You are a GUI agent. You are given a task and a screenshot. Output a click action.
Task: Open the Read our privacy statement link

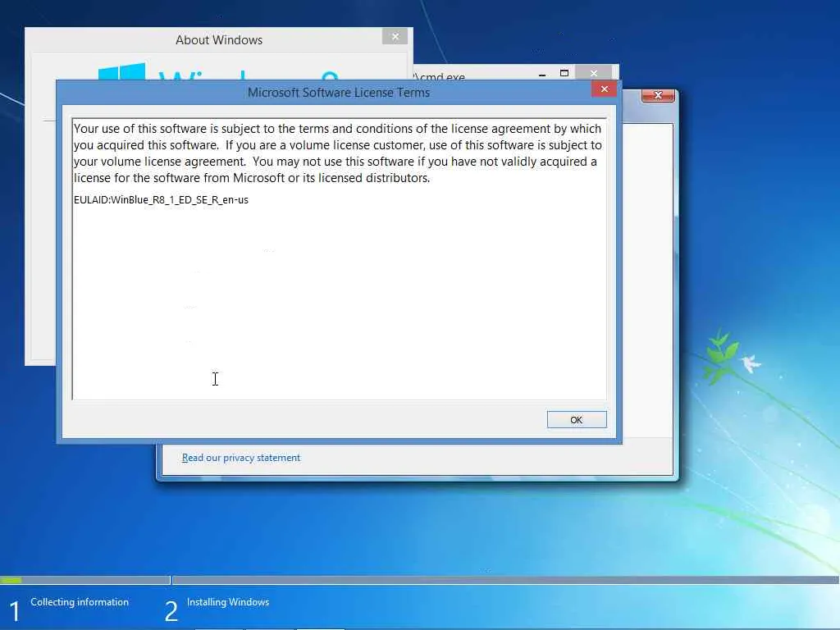click(241, 458)
